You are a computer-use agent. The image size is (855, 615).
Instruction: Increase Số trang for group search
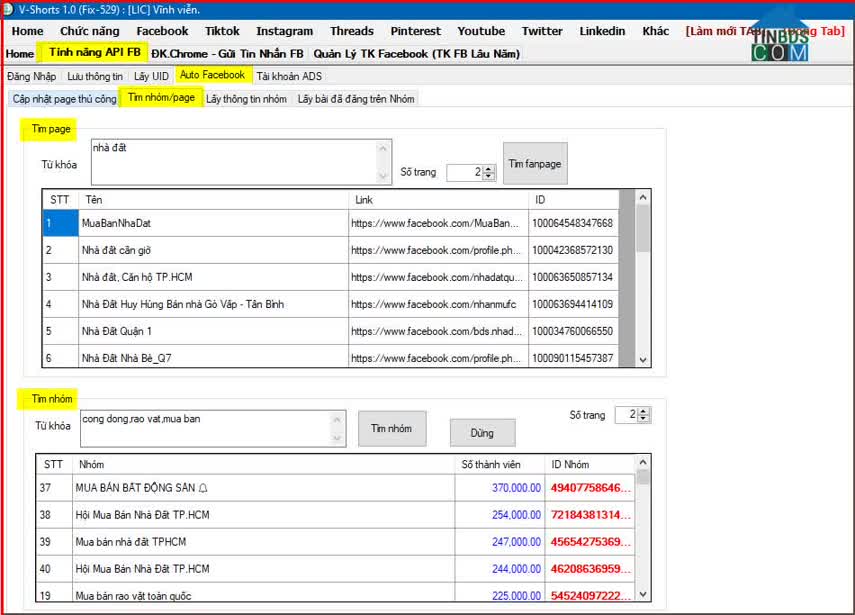click(643, 411)
